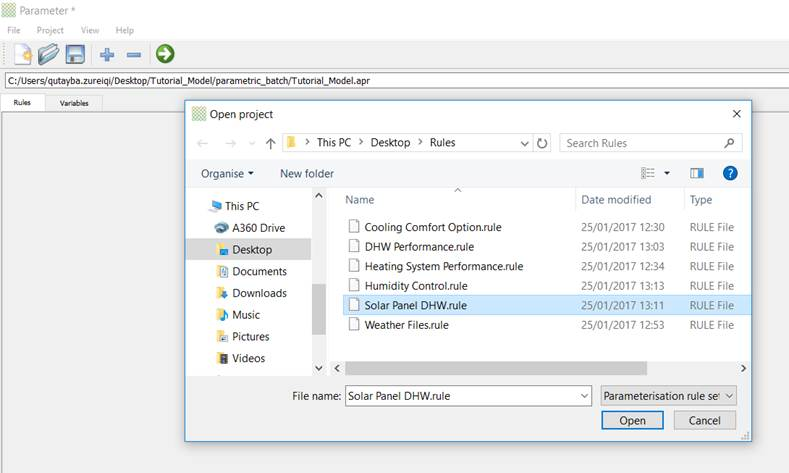Select Videos in navigation pane

pyautogui.click(x=241, y=358)
